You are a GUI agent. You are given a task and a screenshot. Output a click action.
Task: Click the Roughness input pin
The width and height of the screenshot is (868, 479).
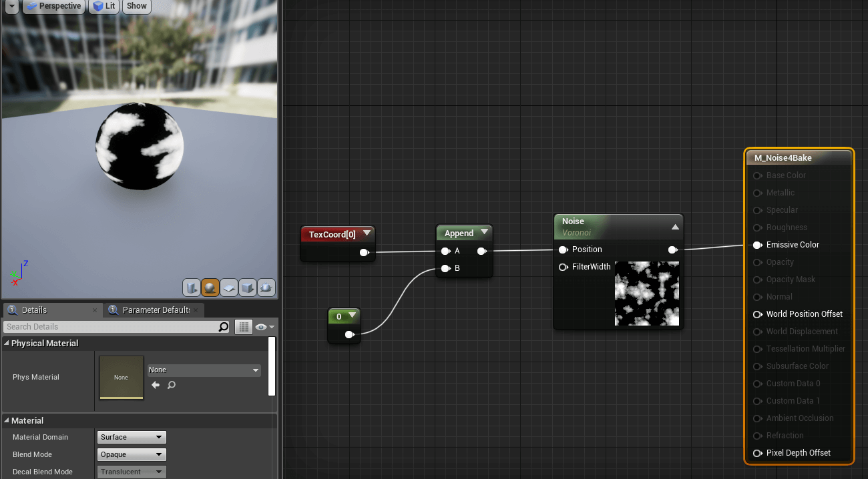758,227
